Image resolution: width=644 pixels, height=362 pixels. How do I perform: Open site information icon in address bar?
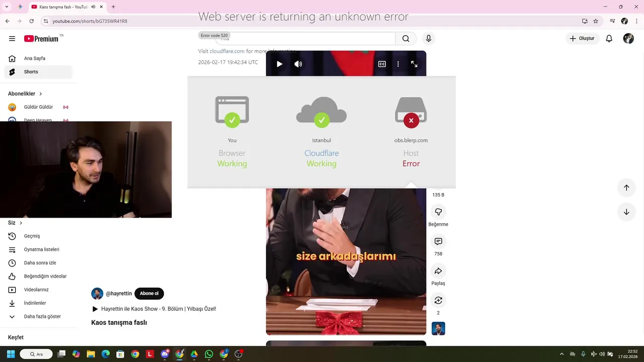[x=46, y=21]
